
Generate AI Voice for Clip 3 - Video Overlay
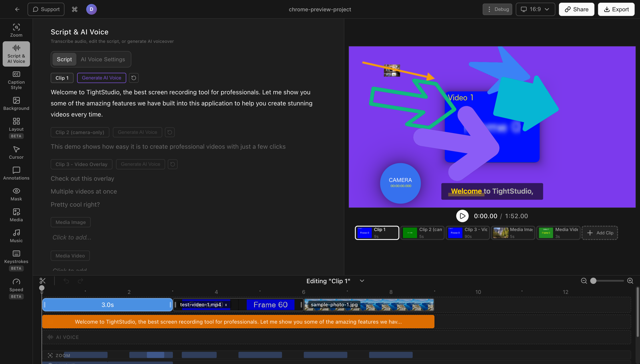pyautogui.click(x=140, y=164)
